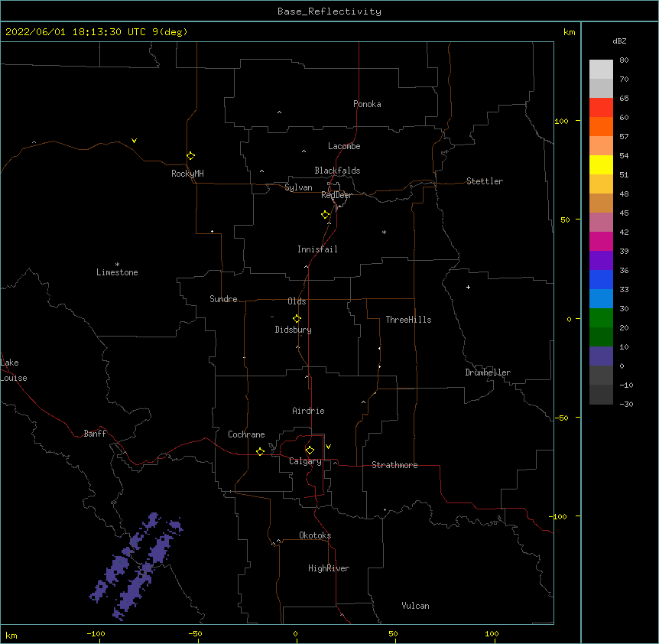Click the Innisfail town label
Viewport: 659px width, 644px height.
pos(317,249)
